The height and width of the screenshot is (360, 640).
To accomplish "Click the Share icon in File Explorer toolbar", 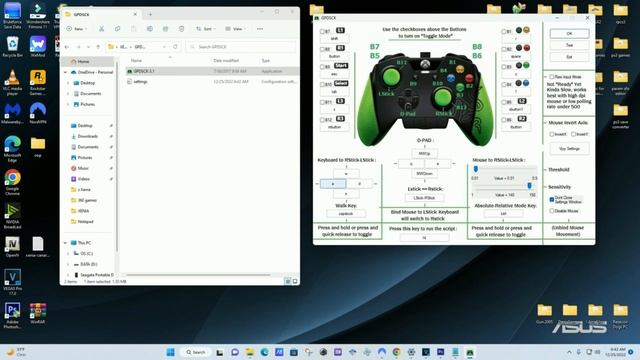I will [165, 29].
